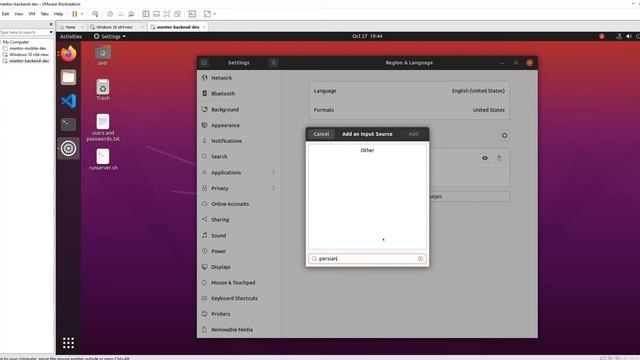
Task: Open the Language setting row
Action: point(409,91)
